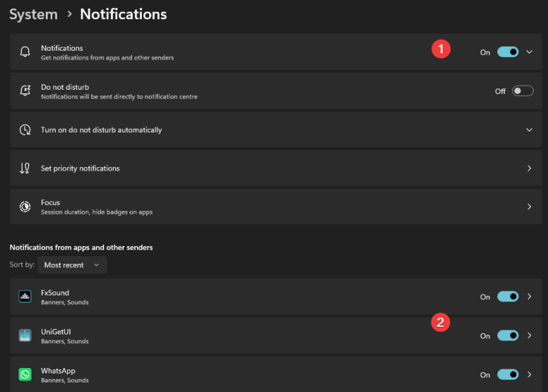Open Set priority notifications page
The width and height of the screenshot is (548, 392).
click(x=529, y=168)
